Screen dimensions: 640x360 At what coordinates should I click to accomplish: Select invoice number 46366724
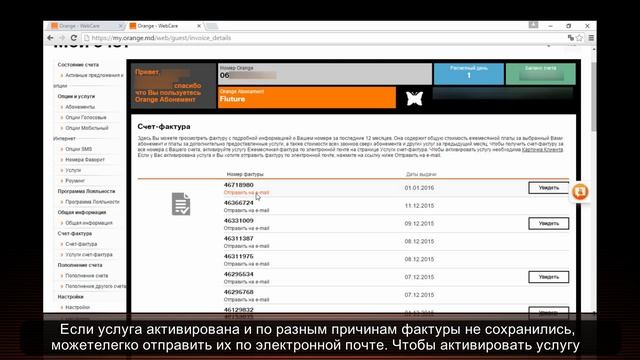tap(238, 203)
